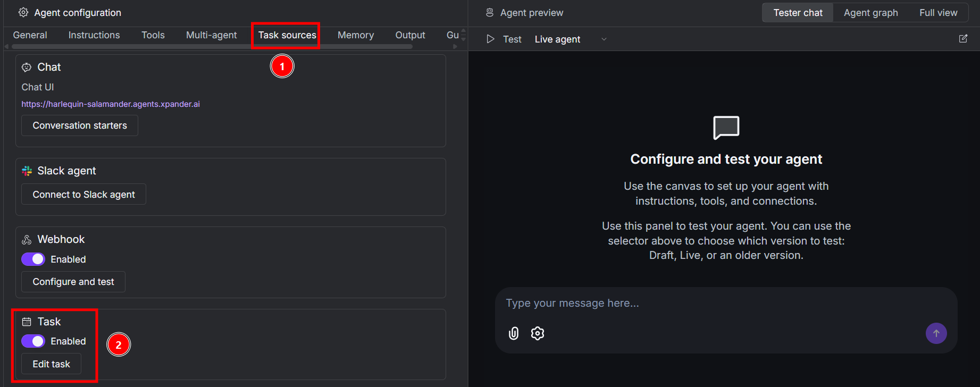Viewport: 980px width, 387px height.
Task: Open the partially visible Gu tab
Action: [453, 35]
